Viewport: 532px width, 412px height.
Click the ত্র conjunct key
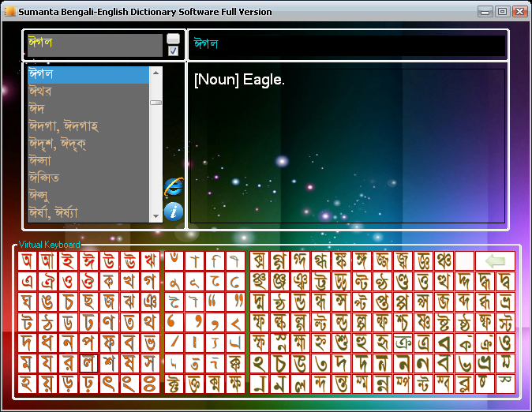[x=423, y=343]
